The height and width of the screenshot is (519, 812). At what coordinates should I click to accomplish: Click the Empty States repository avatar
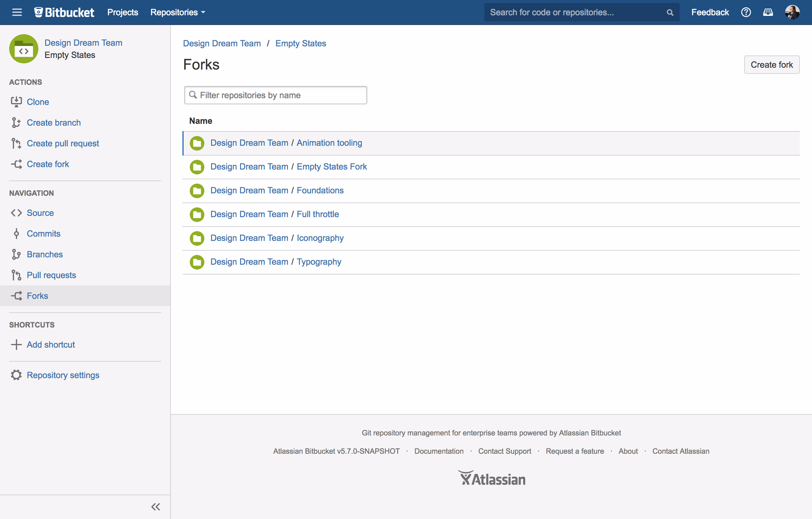coord(23,49)
